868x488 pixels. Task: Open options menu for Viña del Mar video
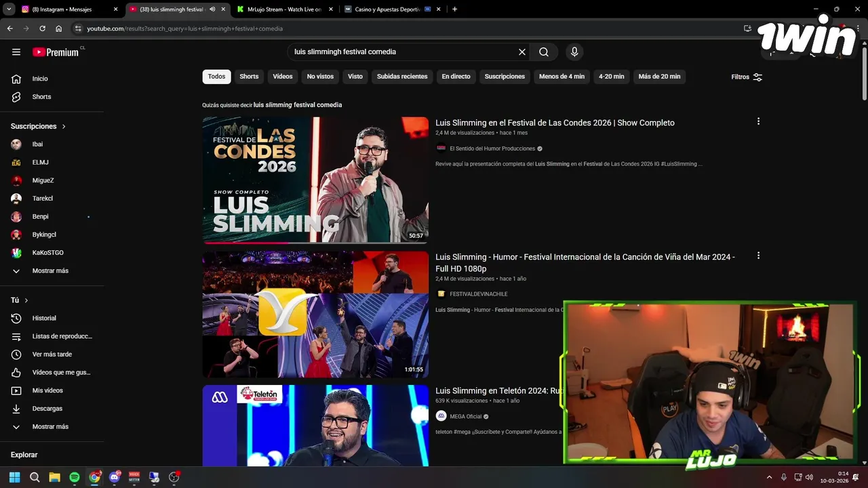(758, 256)
